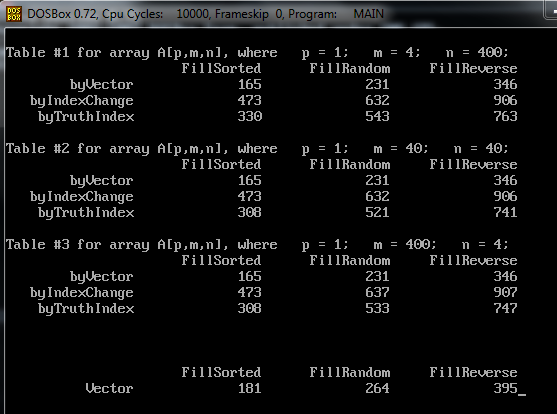The width and height of the screenshot is (557, 414).
Task: Click the Table #3 heading line
Action: pos(257,244)
